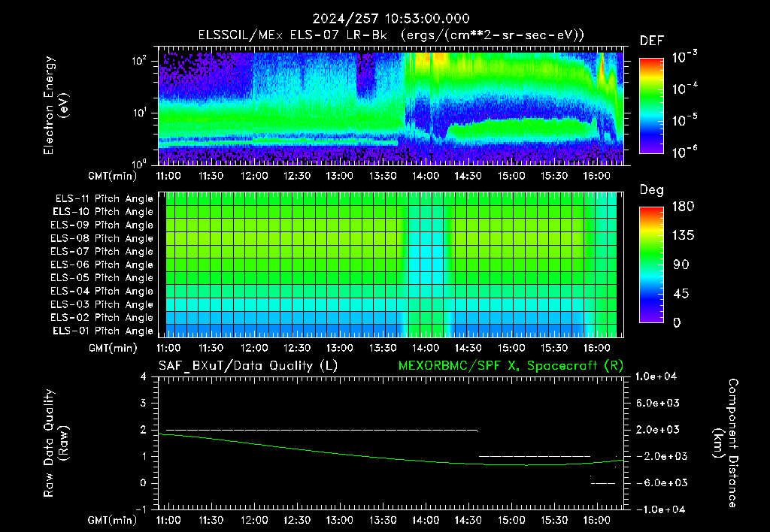Click the data quality axis value 2
The image size is (770, 532).
coord(143,429)
